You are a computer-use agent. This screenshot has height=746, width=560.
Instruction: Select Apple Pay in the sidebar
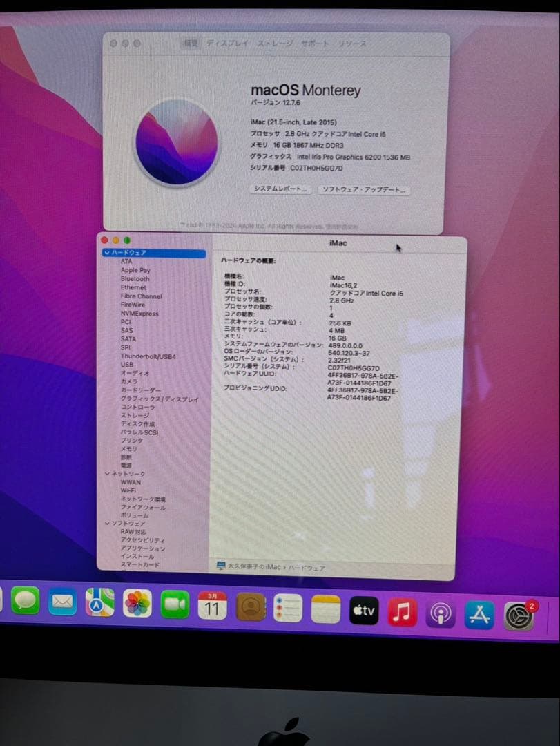tap(135, 270)
